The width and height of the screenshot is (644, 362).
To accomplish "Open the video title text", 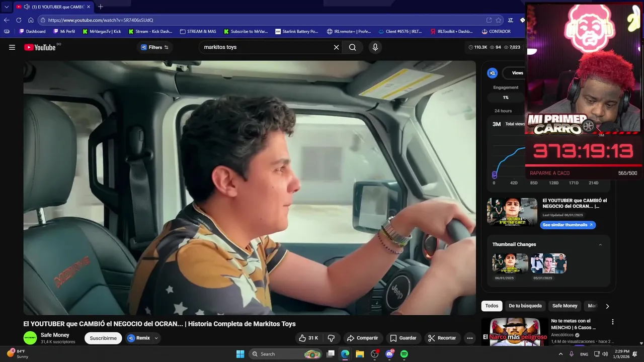I will (x=159, y=324).
